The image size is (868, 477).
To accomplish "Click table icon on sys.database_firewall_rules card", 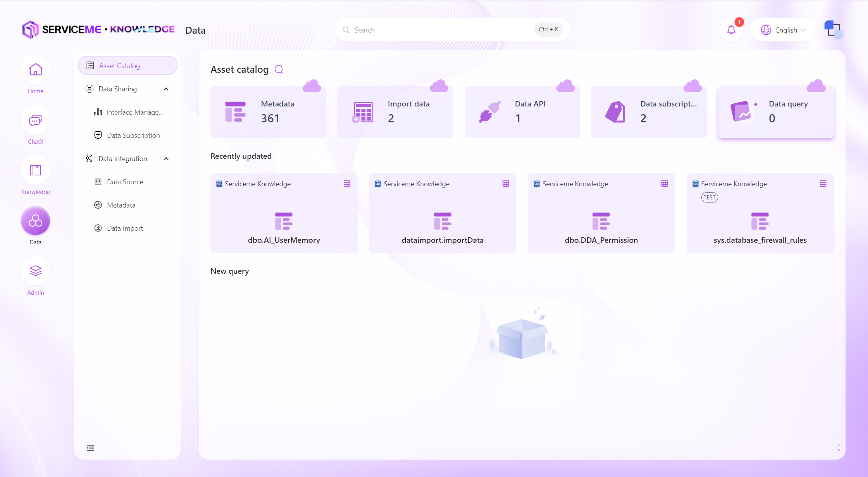I will (823, 184).
